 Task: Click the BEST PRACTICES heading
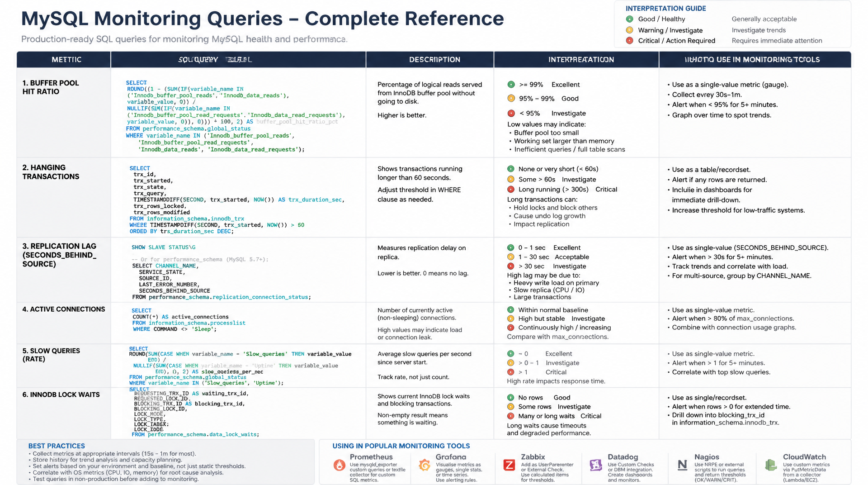click(57, 446)
